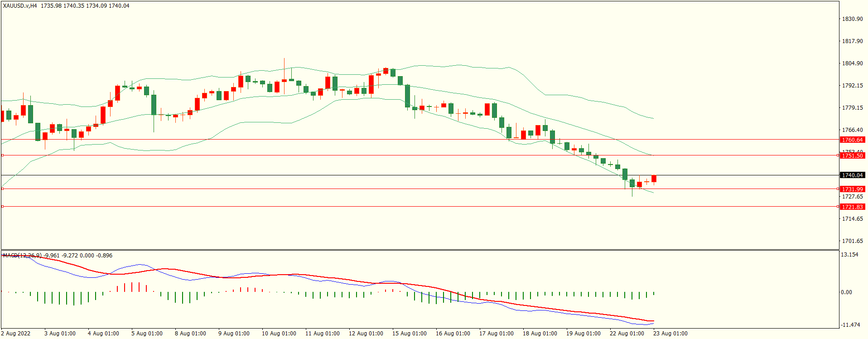Select the 1760.64 price level label
The width and height of the screenshot is (868, 339).
(x=852, y=140)
